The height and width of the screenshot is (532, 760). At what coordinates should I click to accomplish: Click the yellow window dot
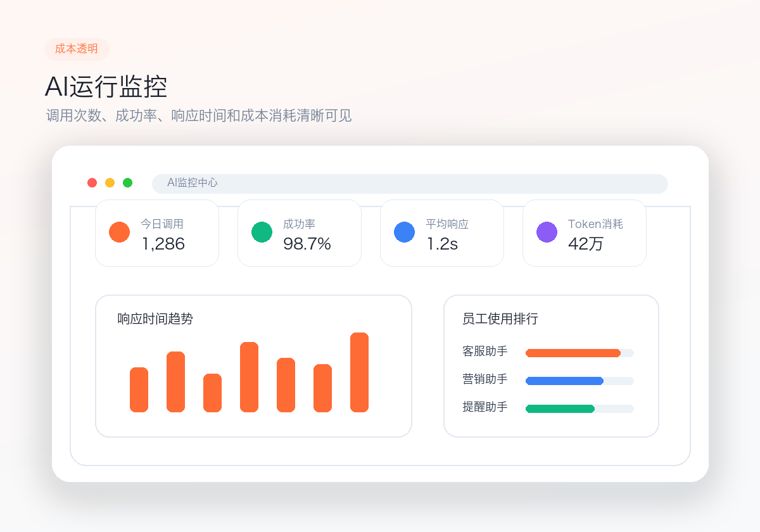110,183
